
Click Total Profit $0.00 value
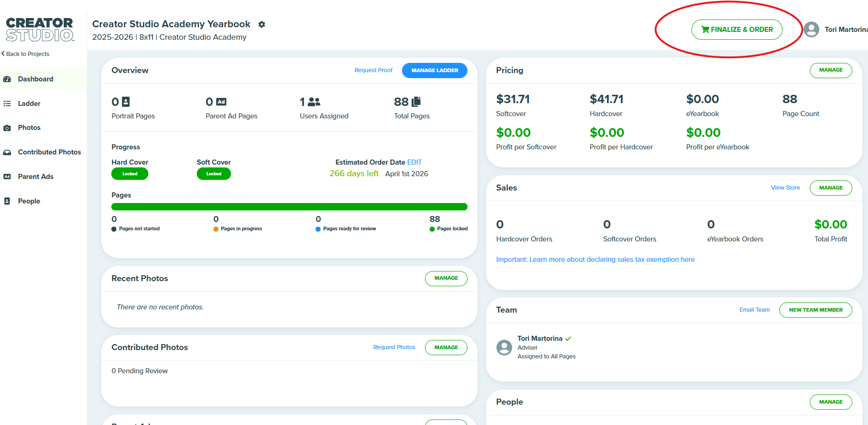(x=831, y=224)
